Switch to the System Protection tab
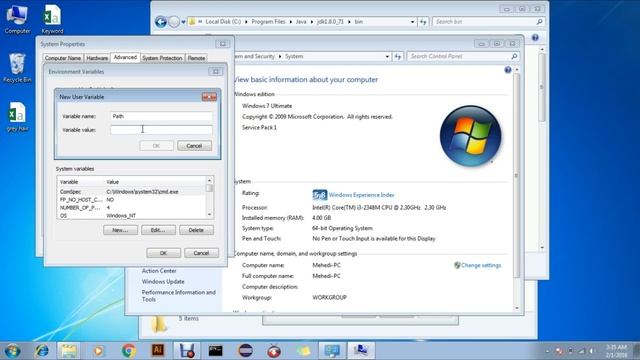 pyautogui.click(x=162, y=58)
